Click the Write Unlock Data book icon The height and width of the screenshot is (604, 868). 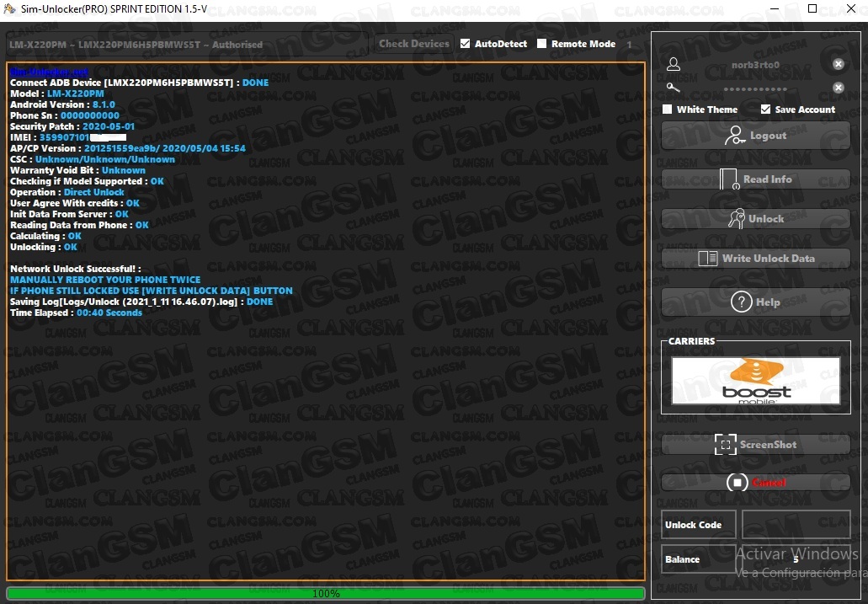tap(708, 259)
